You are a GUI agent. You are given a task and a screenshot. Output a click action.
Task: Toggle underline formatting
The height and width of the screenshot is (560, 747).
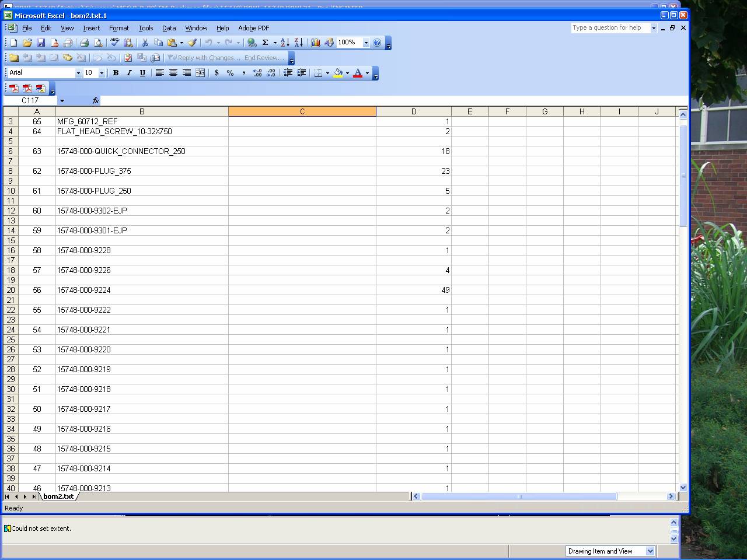point(142,73)
